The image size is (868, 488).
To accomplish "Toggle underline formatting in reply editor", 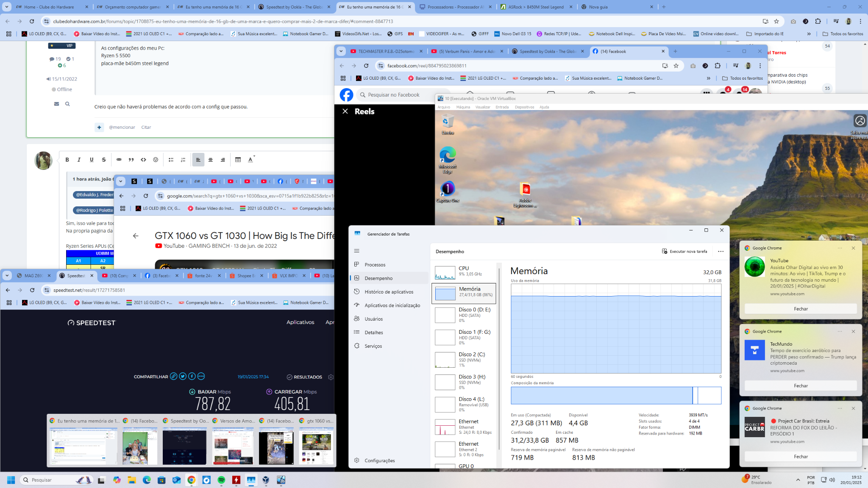I will pyautogui.click(x=92, y=160).
